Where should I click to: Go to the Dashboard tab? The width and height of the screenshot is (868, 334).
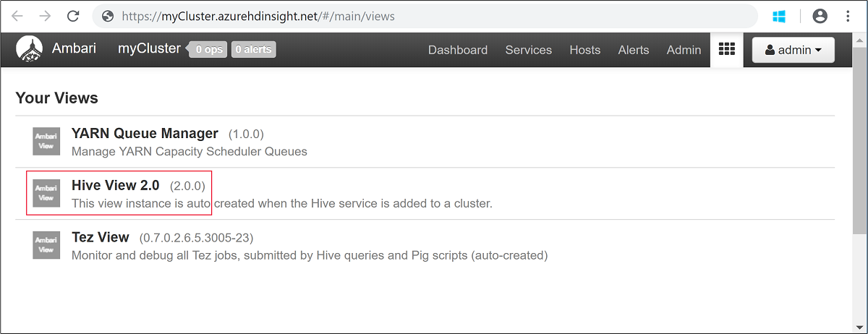(457, 50)
